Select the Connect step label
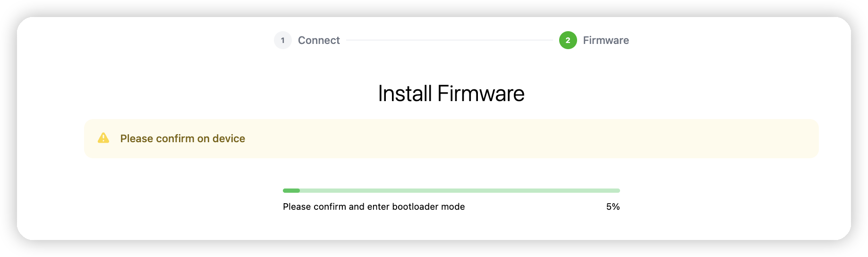Screen dimensions: 868x257 (319, 40)
